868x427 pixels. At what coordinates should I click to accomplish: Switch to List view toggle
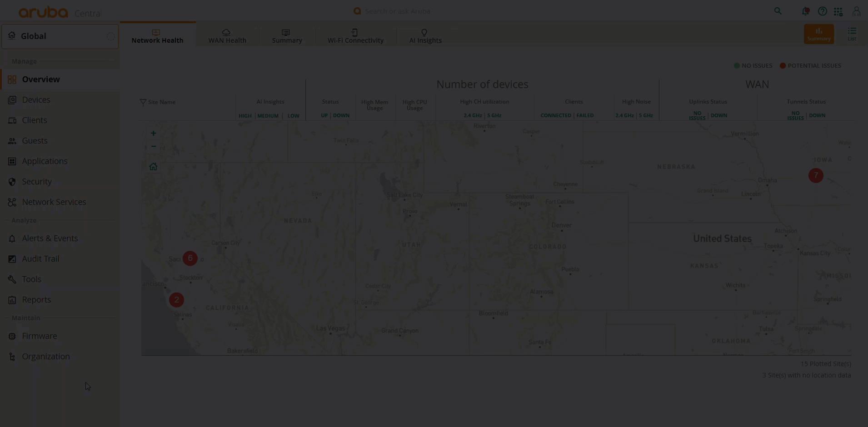point(852,34)
